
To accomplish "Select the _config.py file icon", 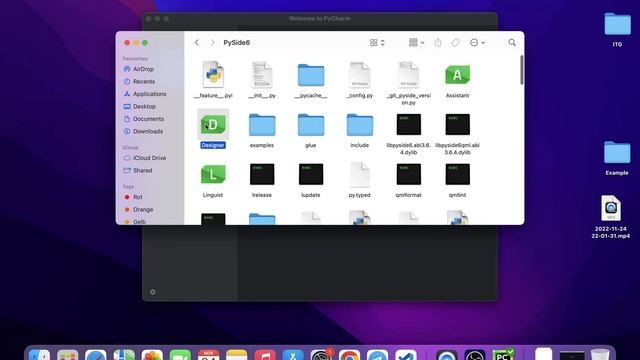I will click(360, 74).
